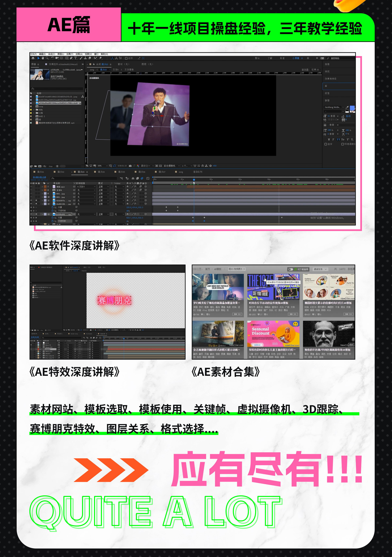The height and width of the screenshot is (557, 392).
Task: Toggle 位置 stopwatch under layer 13
Action: [x=53, y=218]
